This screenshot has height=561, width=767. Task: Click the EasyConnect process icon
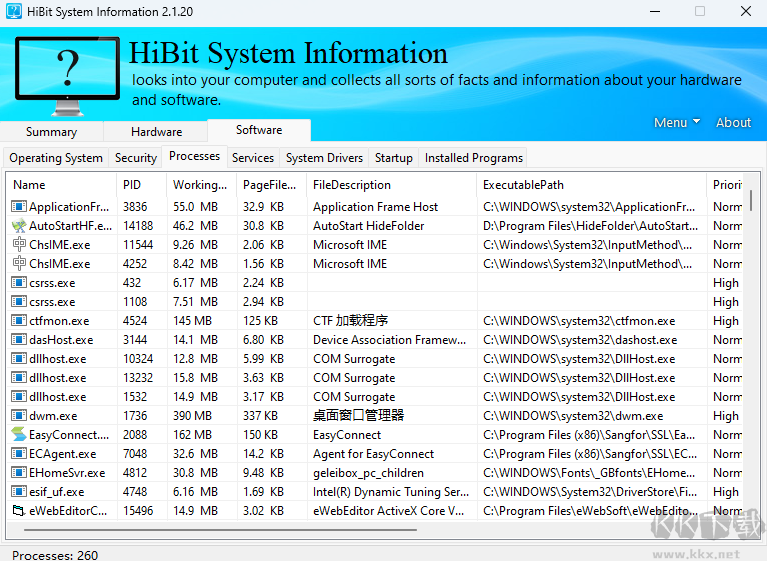19,435
